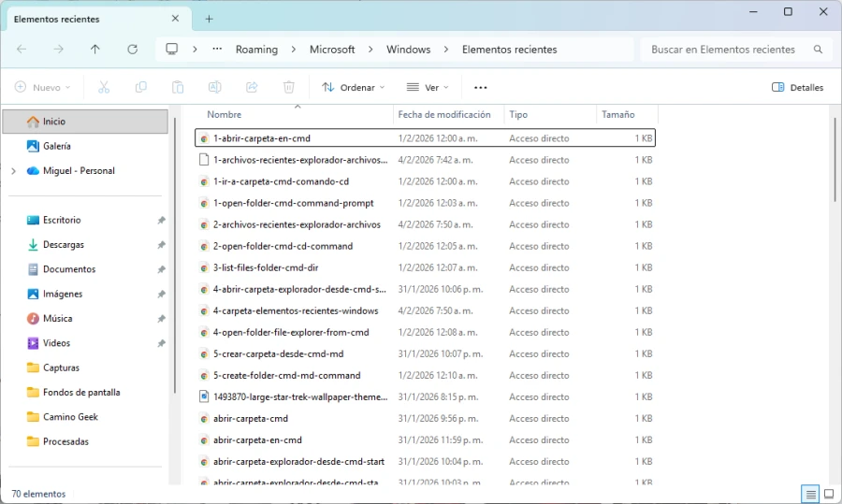Add a new tab with the plus button
This screenshot has width=842, height=504.
point(209,20)
